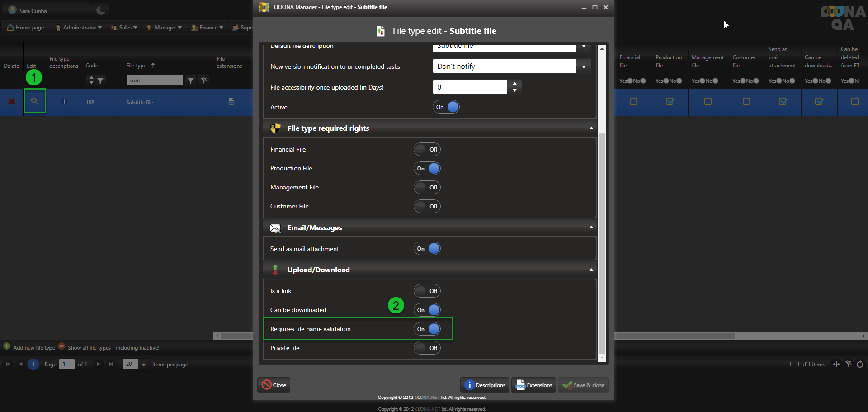Click the Extensions button

(534, 385)
